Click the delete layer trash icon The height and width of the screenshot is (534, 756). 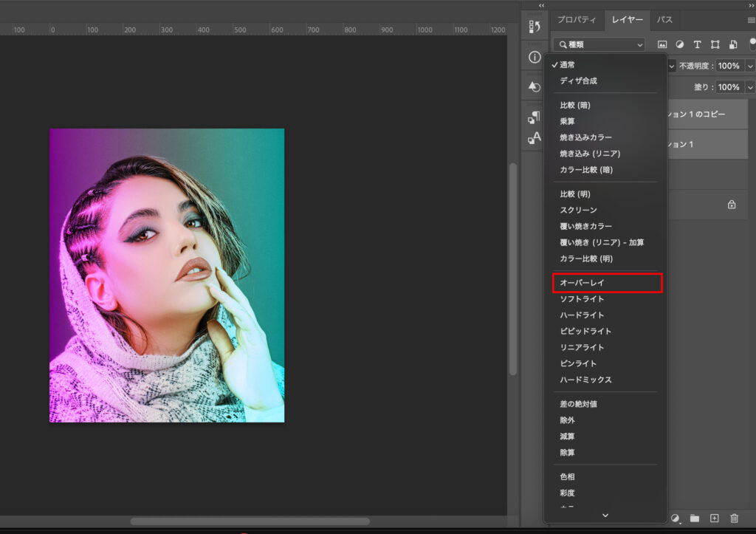(x=734, y=518)
